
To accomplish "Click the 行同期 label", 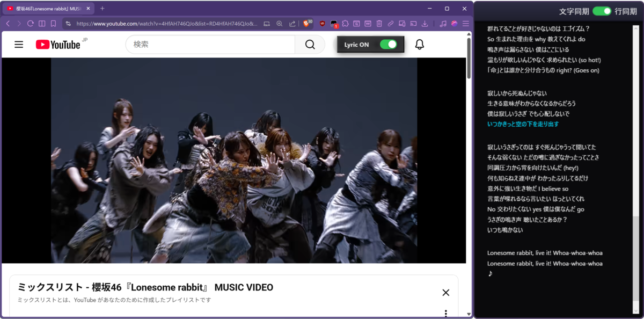I will [626, 11].
